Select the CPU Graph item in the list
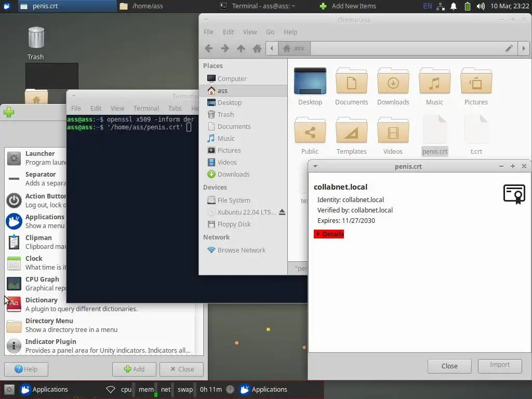Viewport: 532px width, 399px height. coord(36,284)
